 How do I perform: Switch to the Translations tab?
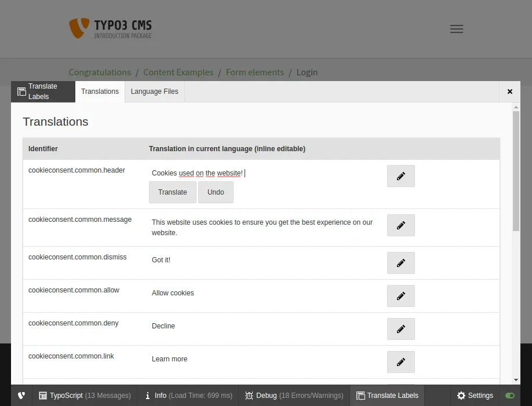point(100,92)
